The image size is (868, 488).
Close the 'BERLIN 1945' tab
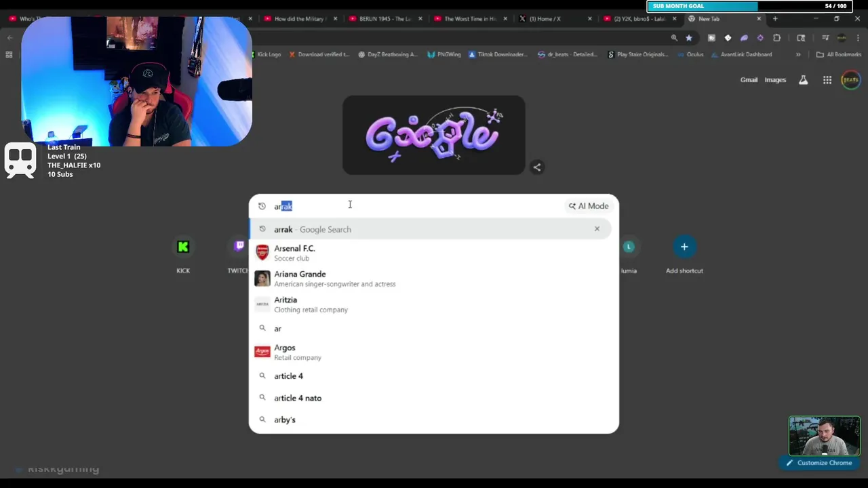tap(420, 19)
